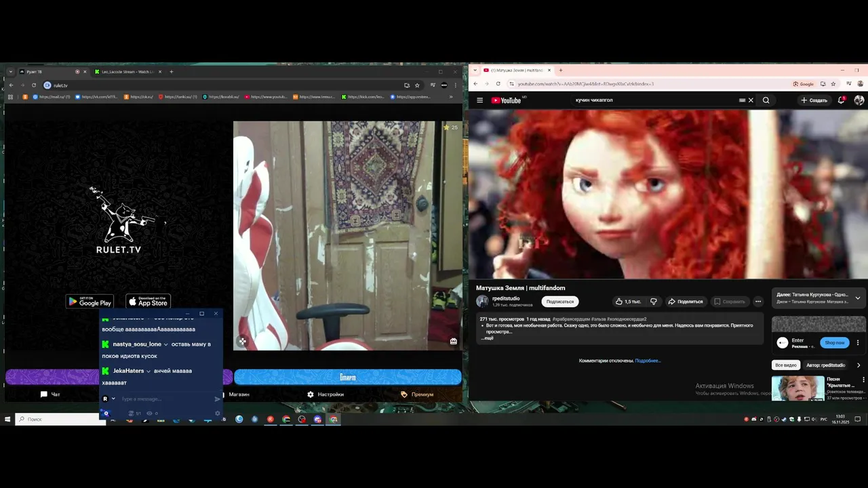This screenshot has height=488, width=868.
Task: Click the App Store badge
Action: tap(149, 302)
